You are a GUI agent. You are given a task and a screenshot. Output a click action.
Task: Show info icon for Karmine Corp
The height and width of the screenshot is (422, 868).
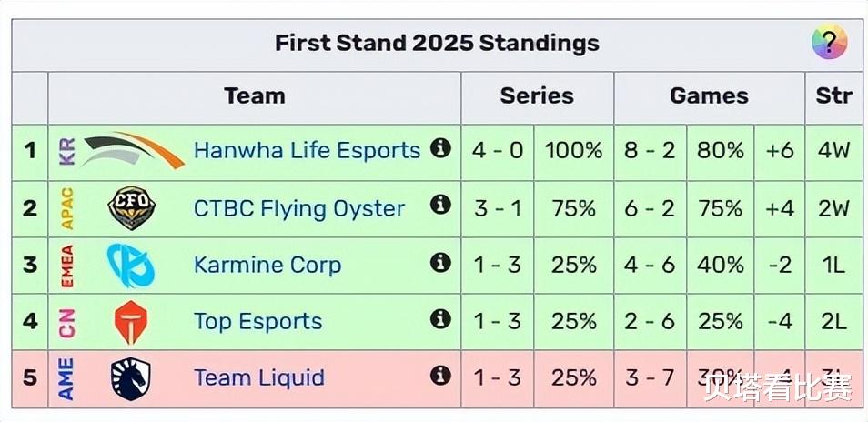(440, 262)
